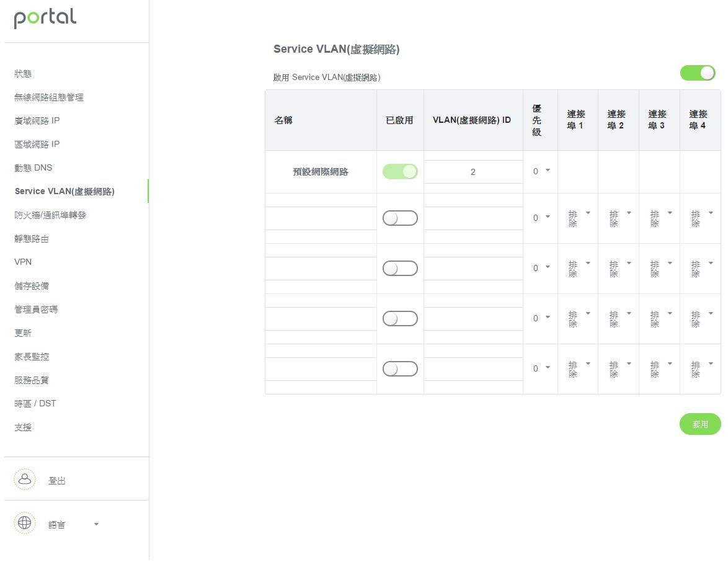Focus the VLAN ID field of fourth entry

[x=473, y=319]
